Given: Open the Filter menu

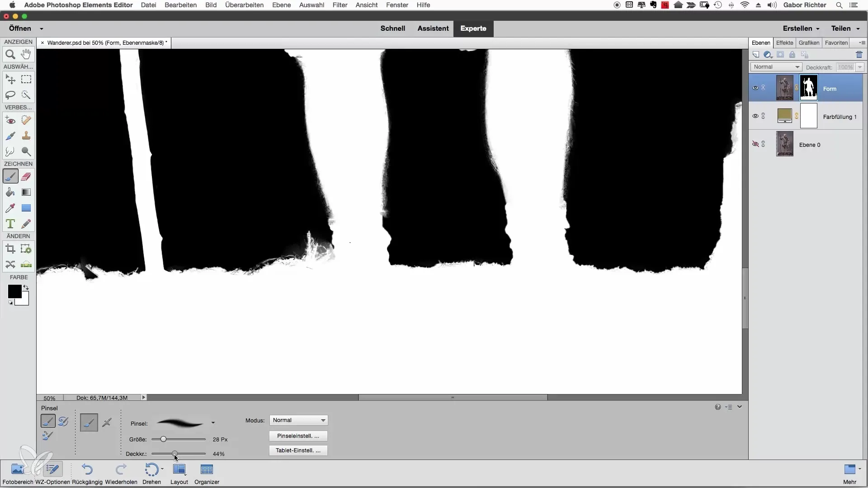Looking at the screenshot, I should click(x=340, y=5).
